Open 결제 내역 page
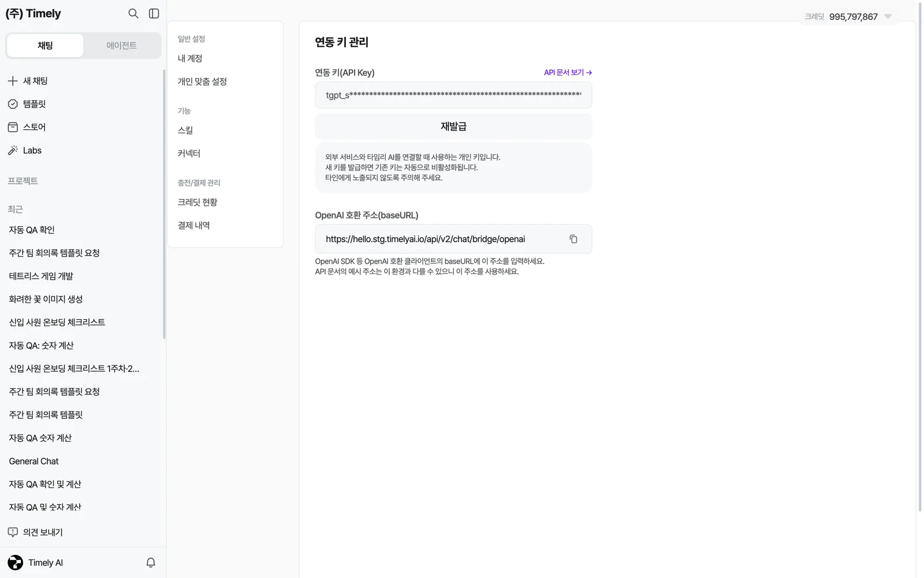 [x=193, y=225]
